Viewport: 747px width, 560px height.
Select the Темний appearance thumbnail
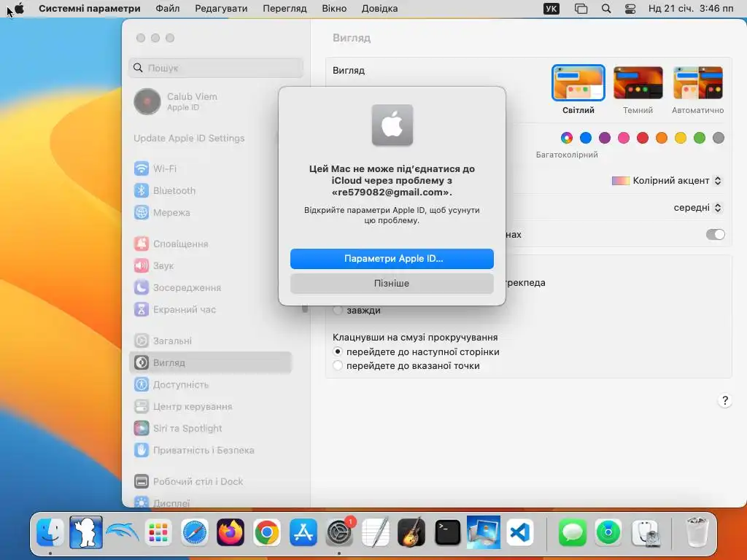tap(638, 83)
